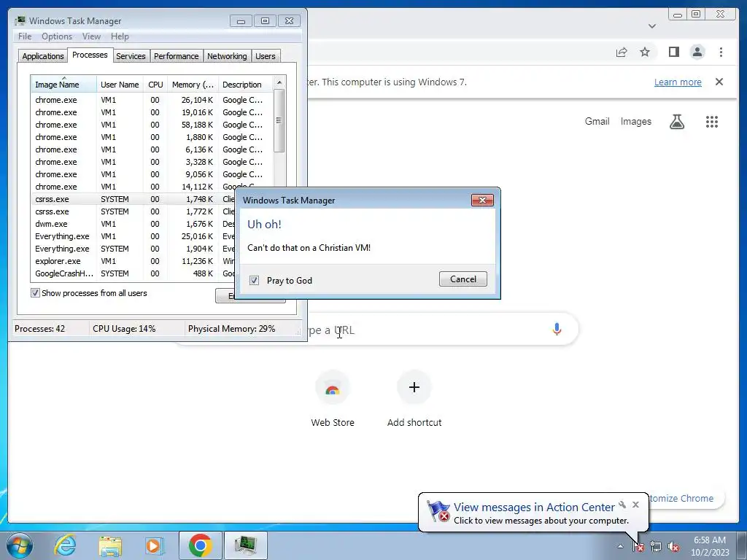
Task: Open Task Manager Options menu
Action: [57, 36]
